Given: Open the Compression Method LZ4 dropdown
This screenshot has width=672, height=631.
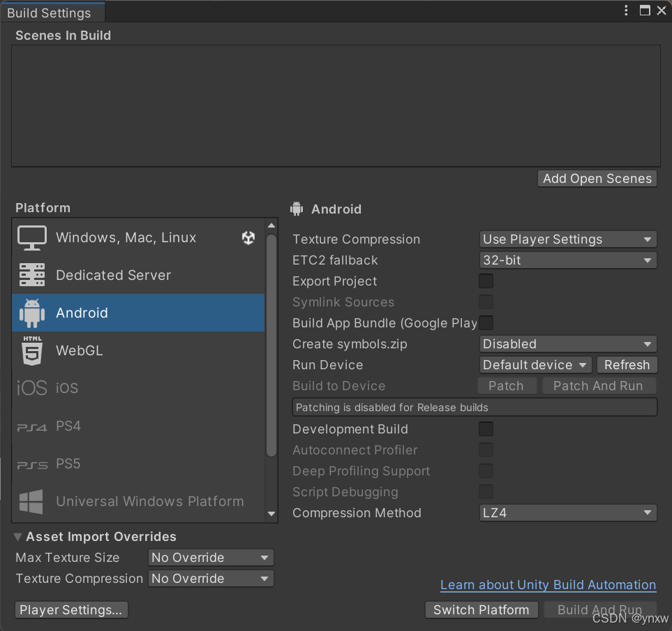Looking at the screenshot, I should click(567, 512).
